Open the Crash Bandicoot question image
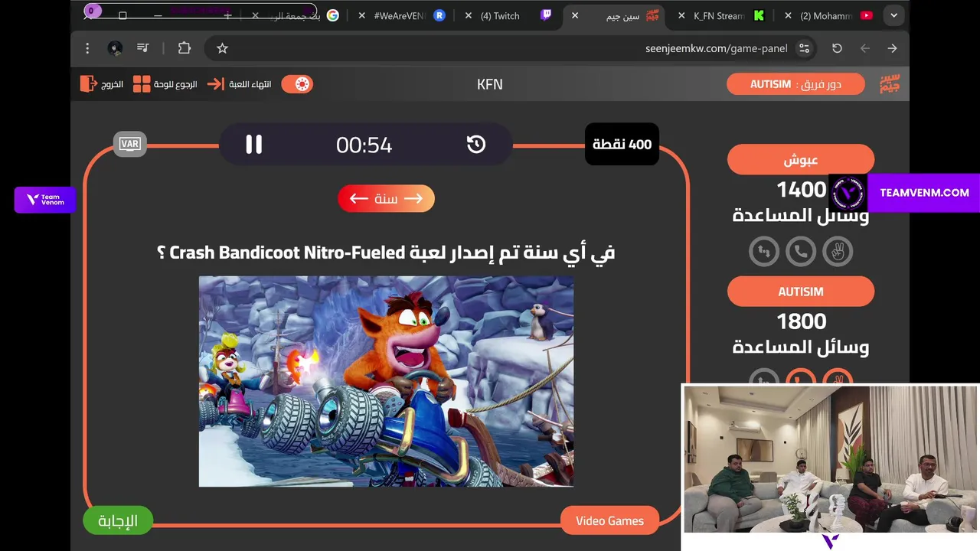 (386, 381)
